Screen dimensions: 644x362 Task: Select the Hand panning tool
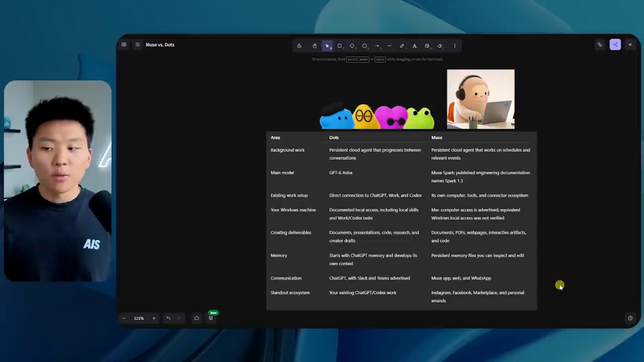click(x=314, y=46)
